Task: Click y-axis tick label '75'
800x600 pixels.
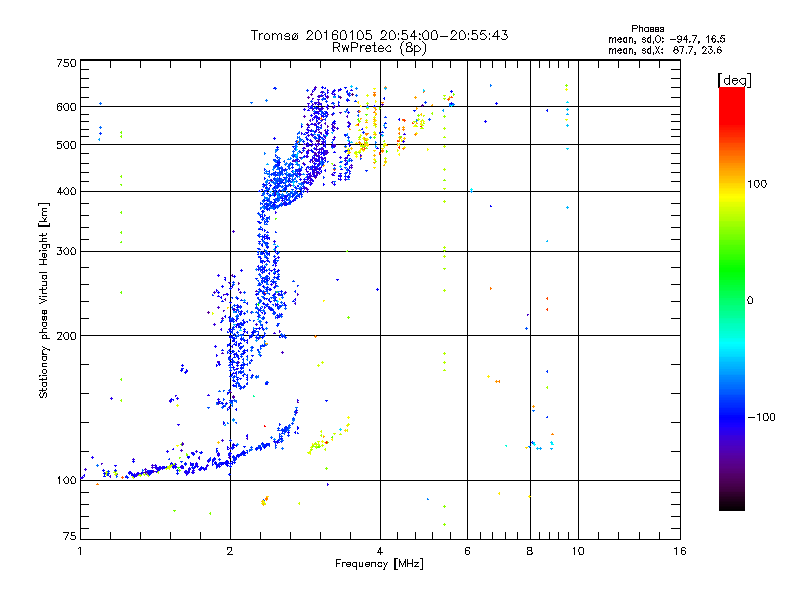Action: [x=70, y=536]
